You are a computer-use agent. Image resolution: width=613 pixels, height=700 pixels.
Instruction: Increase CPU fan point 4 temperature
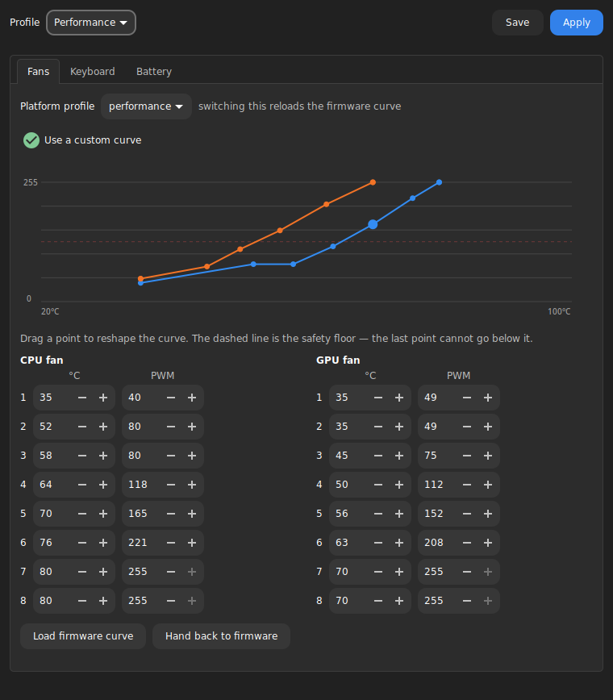[103, 485]
